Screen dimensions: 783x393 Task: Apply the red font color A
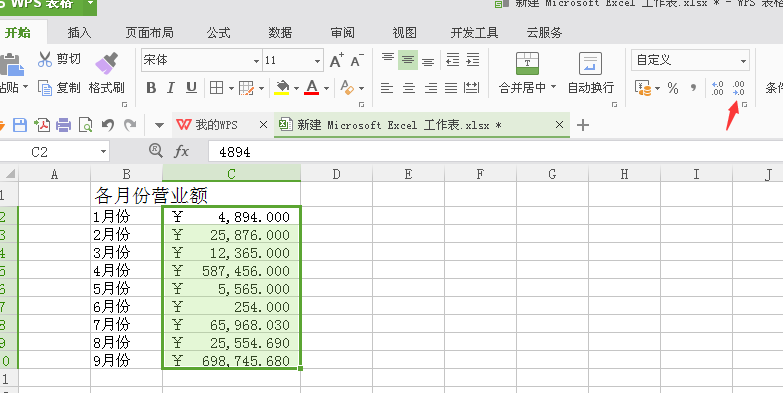(x=312, y=87)
